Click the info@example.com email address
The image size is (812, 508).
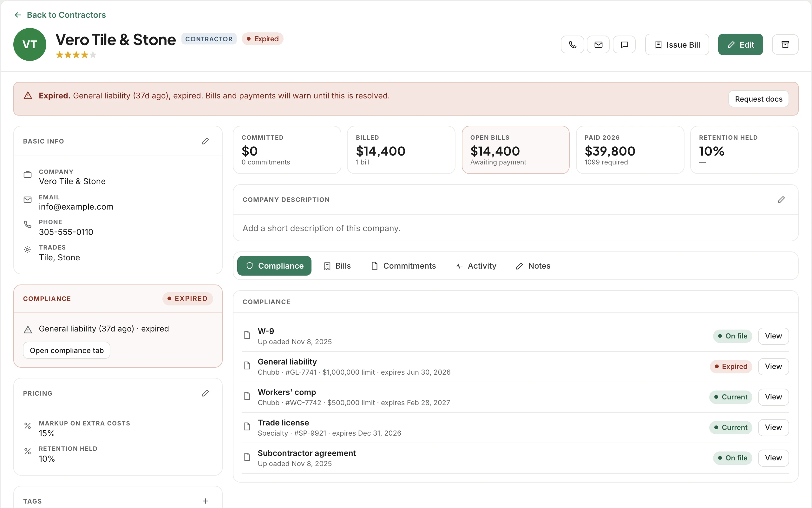pos(76,207)
